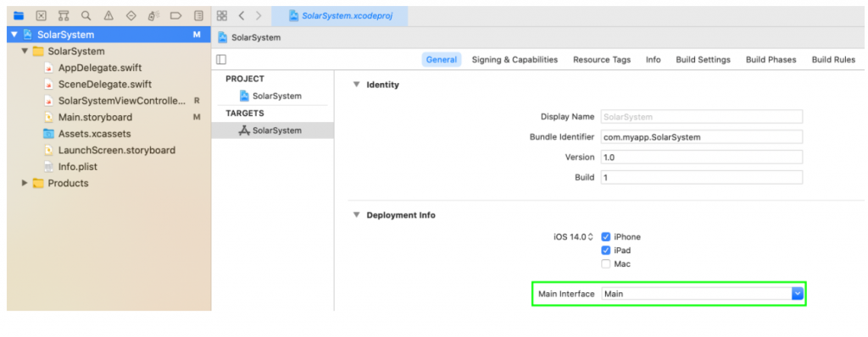Image resolution: width=868 pixels, height=337 pixels.
Task: Open the Find navigator magnifier icon
Action: click(x=86, y=15)
